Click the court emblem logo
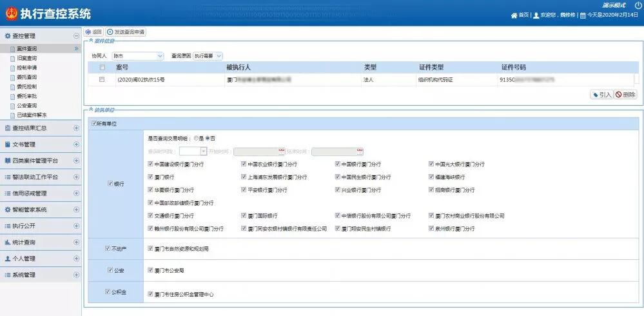The image size is (644, 316). pos(12,14)
